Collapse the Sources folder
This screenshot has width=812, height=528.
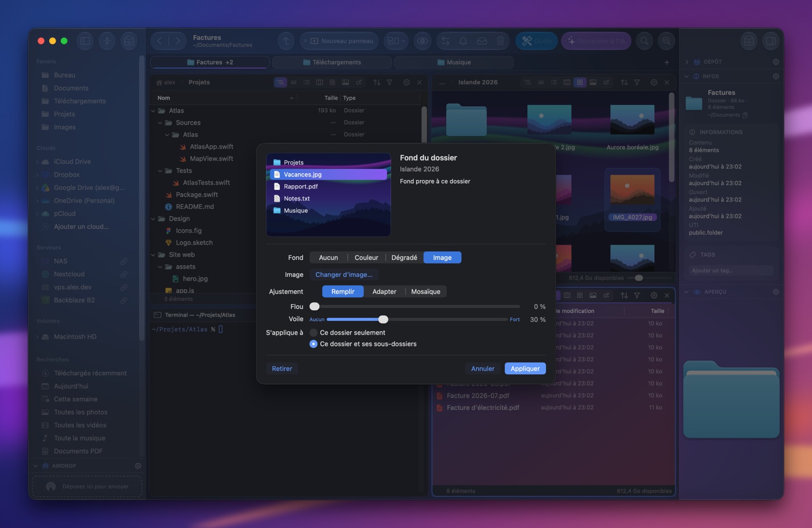[x=160, y=123]
